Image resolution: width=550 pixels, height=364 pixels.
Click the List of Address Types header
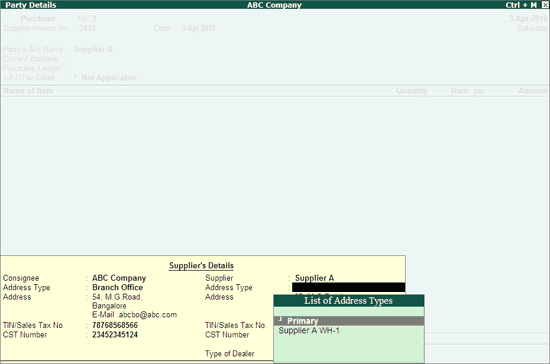point(349,301)
